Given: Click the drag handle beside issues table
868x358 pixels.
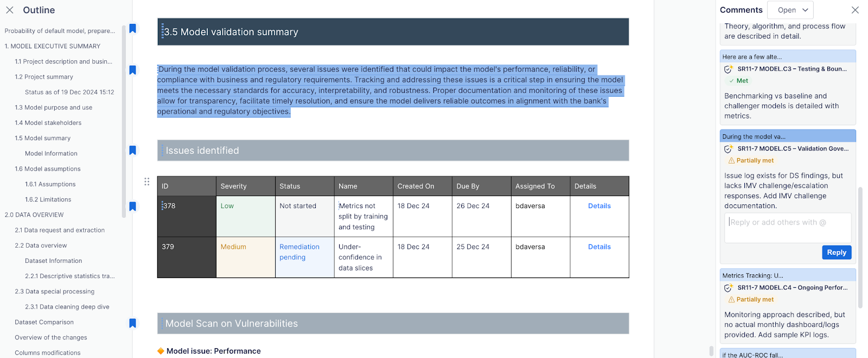Looking at the screenshot, I should [x=146, y=181].
